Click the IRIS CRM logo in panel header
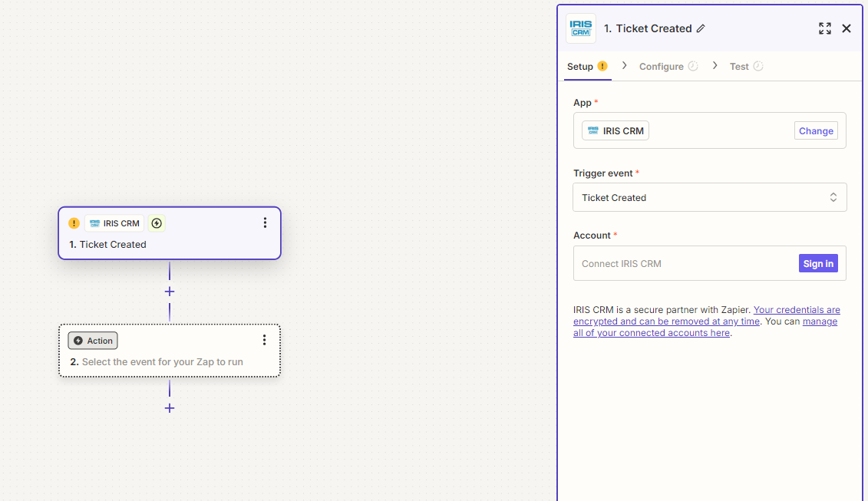This screenshot has width=868, height=501. click(581, 28)
